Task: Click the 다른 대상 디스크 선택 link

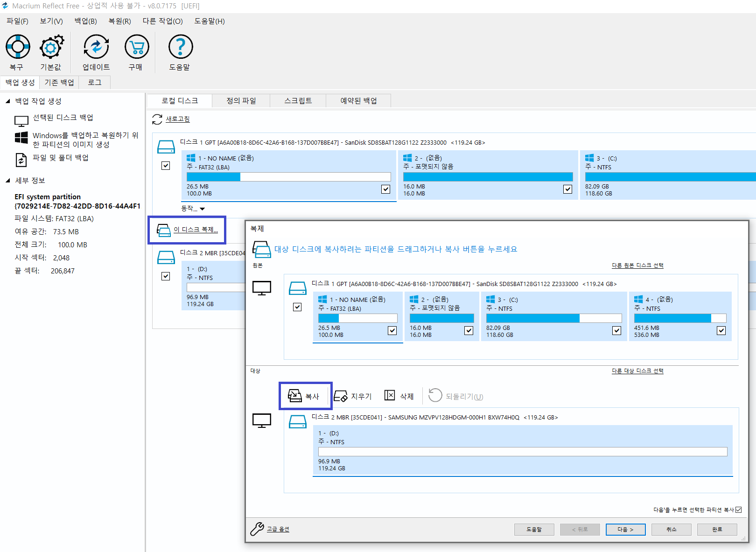Action: [x=637, y=371]
